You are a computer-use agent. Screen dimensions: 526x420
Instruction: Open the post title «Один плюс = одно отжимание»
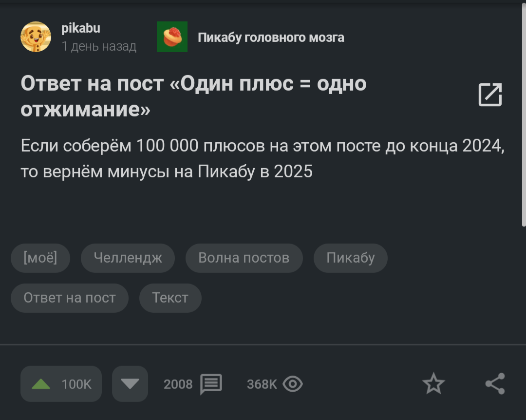[193, 96]
